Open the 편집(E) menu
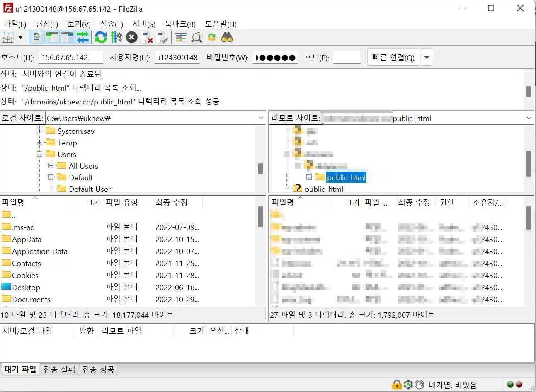The width and height of the screenshot is (536, 392). pyautogui.click(x=46, y=24)
